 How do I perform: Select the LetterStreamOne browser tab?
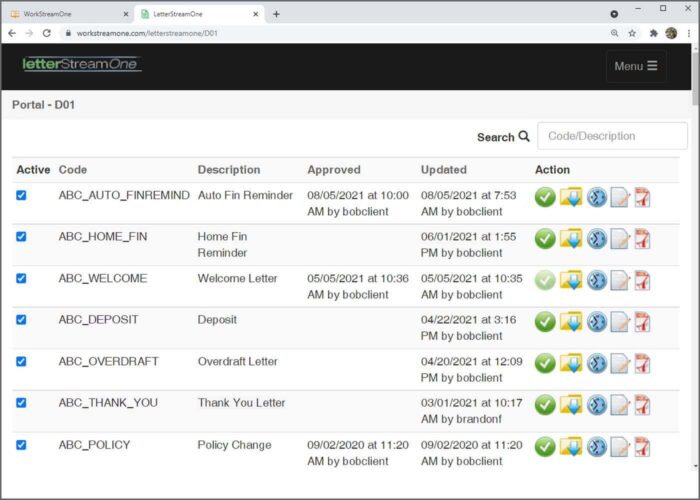click(199, 14)
